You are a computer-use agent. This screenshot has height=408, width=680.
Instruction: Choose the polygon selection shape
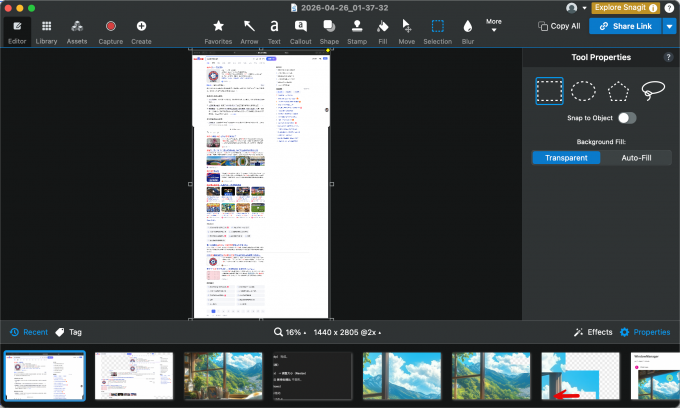618,91
